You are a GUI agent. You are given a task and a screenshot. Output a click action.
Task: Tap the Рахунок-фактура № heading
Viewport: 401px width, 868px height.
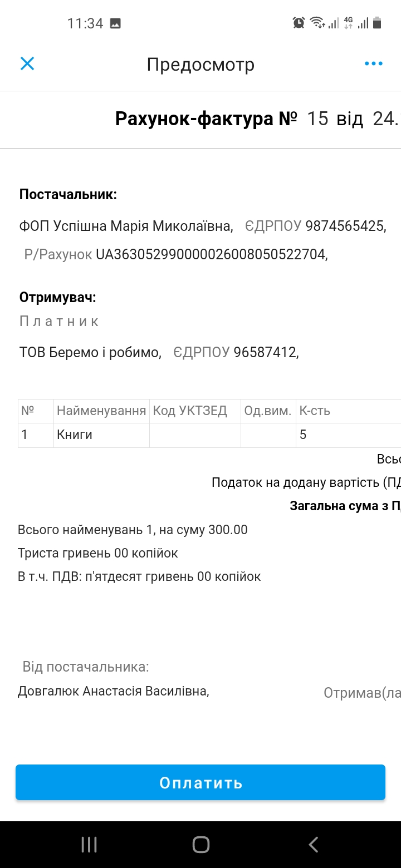[x=206, y=119]
